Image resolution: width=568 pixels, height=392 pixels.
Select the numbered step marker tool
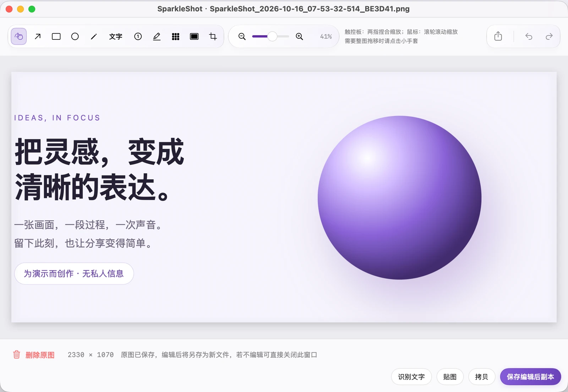click(x=138, y=36)
